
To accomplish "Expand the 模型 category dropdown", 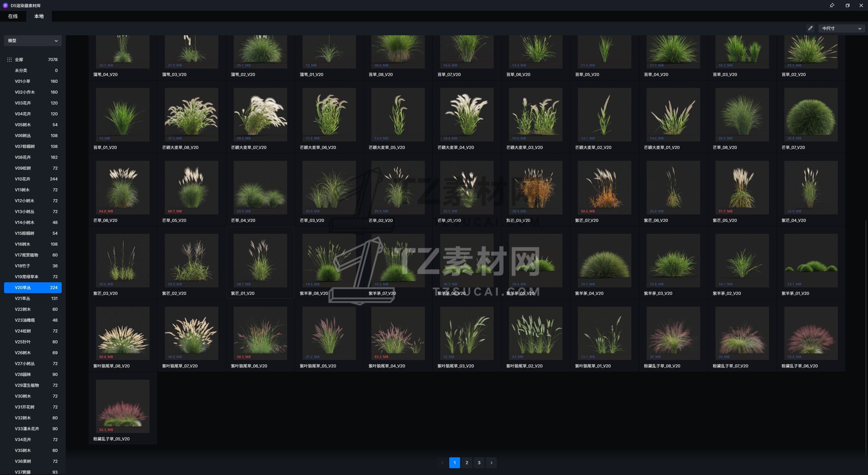I will [x=33, y=41].
